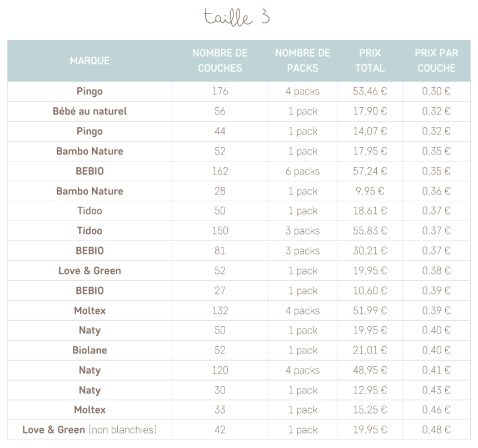The width and height of the screenshot is (478, 448).
Task: Click the Love & Green (non blanchies) cell
Action: (89, 430)
